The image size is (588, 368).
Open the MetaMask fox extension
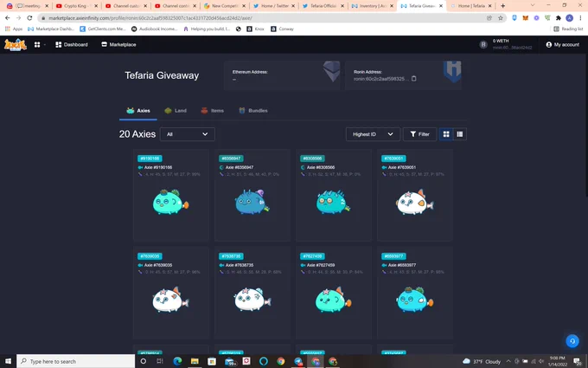click(x=526, y=17)
